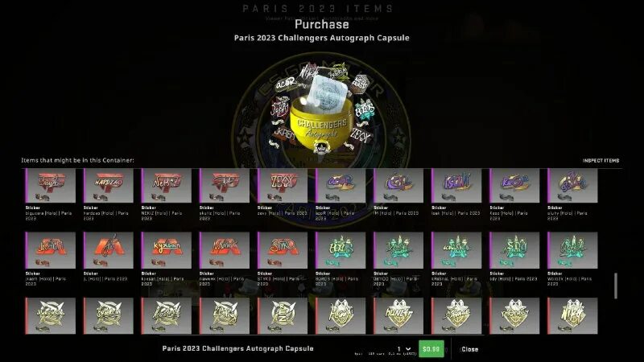The image size is (644, 362).
Task: Close the purchase dialog
Action: pyautogui.click(x=470, y=349)
